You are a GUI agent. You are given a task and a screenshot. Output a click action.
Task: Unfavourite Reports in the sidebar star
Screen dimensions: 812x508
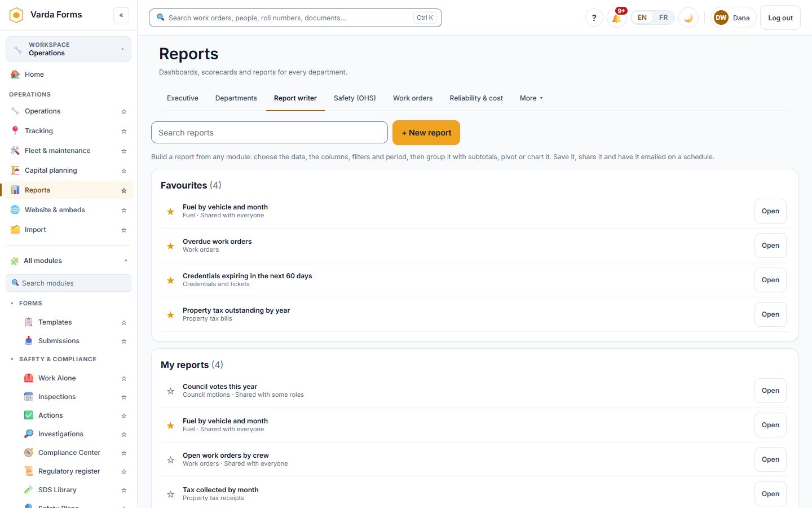pos(124,191)
